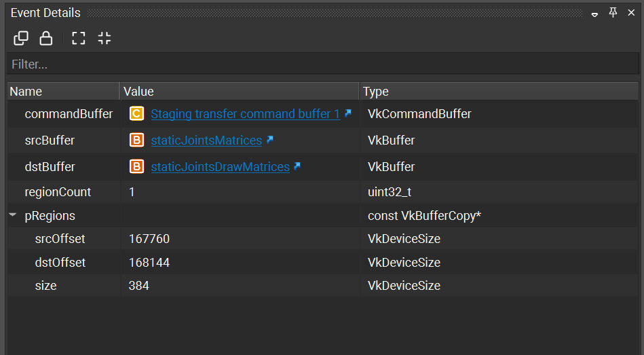Collapse the pRegions tree node
Image resolution: width=644 pixels, height=355 pixels.
(x=13, y=216)
